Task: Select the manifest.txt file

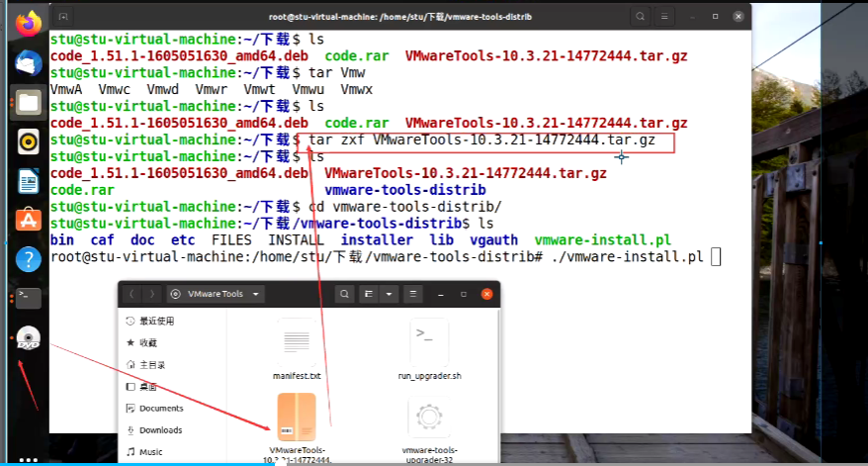Action: pos(297,349)
